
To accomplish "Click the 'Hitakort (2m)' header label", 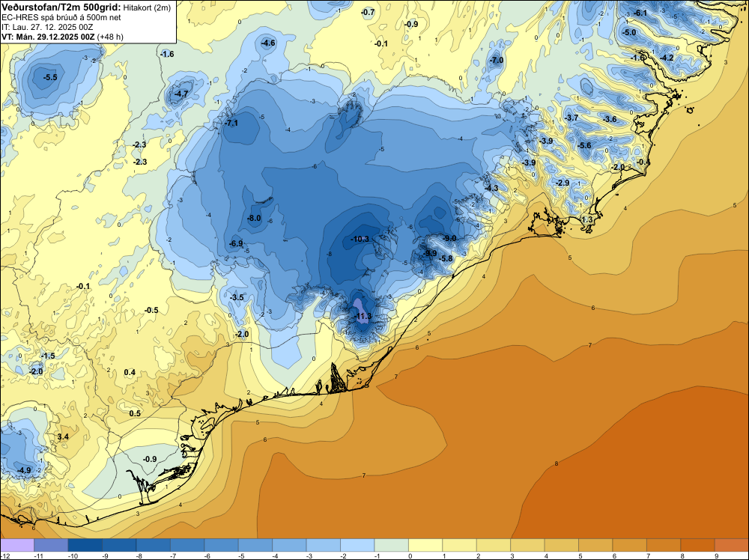I will (x=147, y=7).
